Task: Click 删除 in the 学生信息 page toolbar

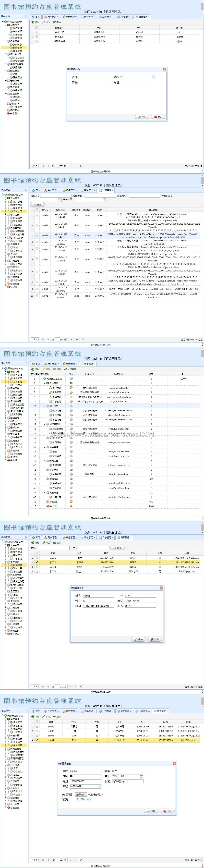Action: point(57,716)
